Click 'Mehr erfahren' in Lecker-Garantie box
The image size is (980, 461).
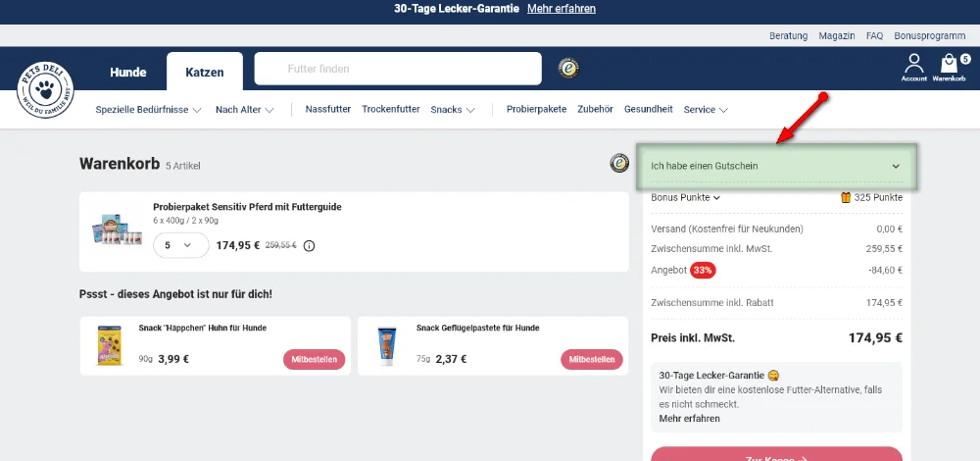point(689,419)
